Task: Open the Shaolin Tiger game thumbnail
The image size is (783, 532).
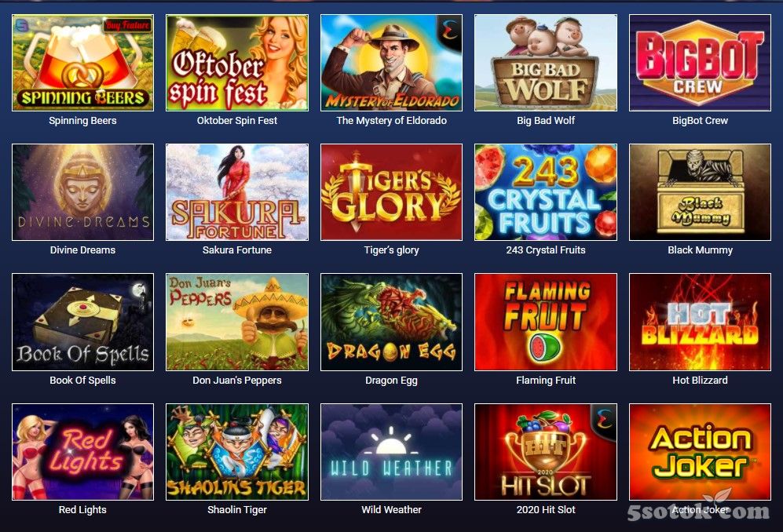Action: pos(236,452)
